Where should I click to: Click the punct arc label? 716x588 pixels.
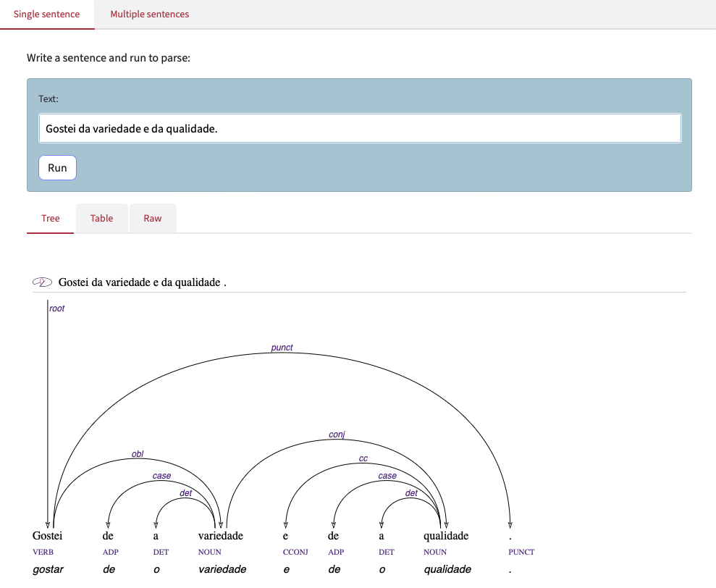282,348
